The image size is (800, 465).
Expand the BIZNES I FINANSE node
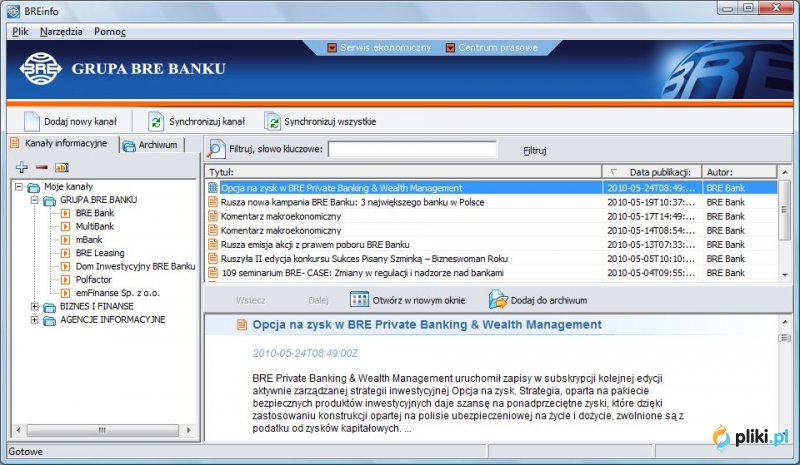click(x=35, y=306)
